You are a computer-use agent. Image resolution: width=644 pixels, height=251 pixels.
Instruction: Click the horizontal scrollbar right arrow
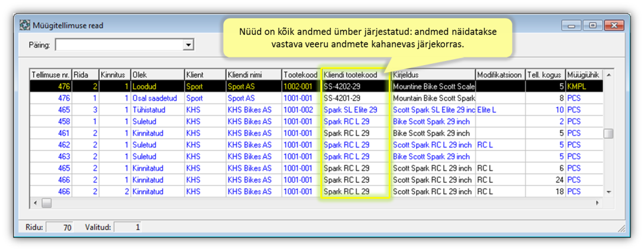pos(597,202)
